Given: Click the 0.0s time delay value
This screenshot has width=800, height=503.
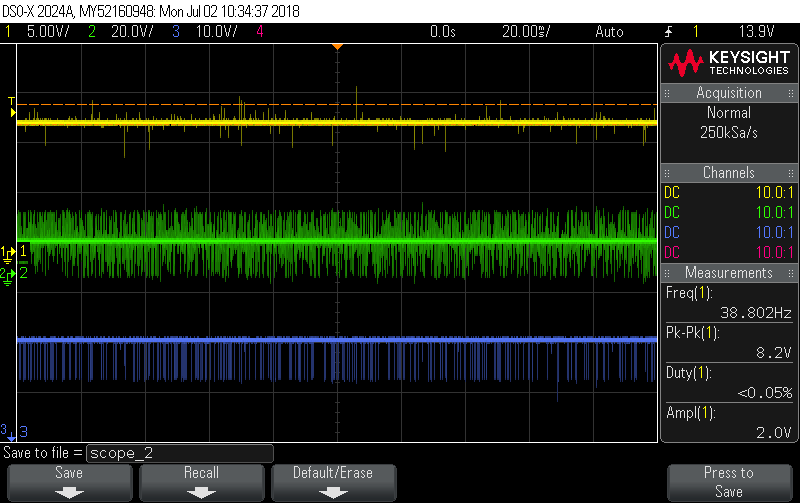Looking at the screenshot, I should pyautogui.click(x=442, y=32).
